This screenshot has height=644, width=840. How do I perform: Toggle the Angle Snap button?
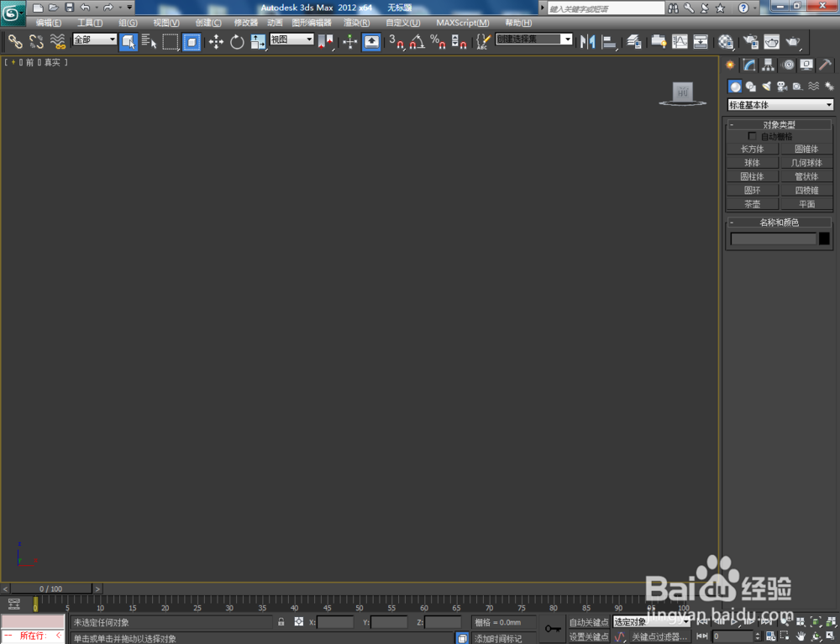click(417, 42)
